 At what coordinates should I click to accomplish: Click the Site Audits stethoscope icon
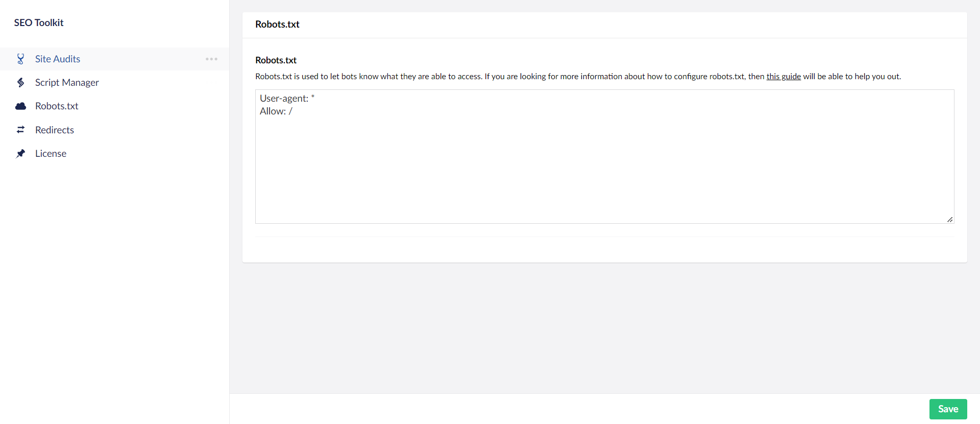point(20,59)
